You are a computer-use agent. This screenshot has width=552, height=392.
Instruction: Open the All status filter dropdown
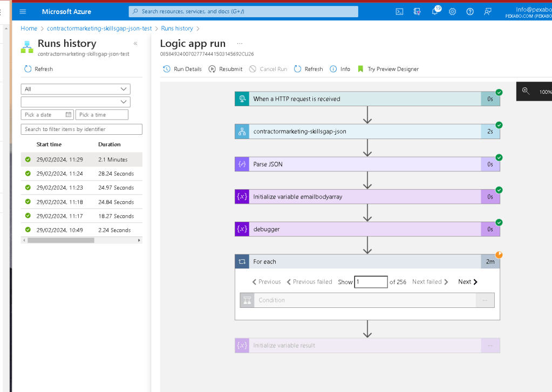click(76, 89)
